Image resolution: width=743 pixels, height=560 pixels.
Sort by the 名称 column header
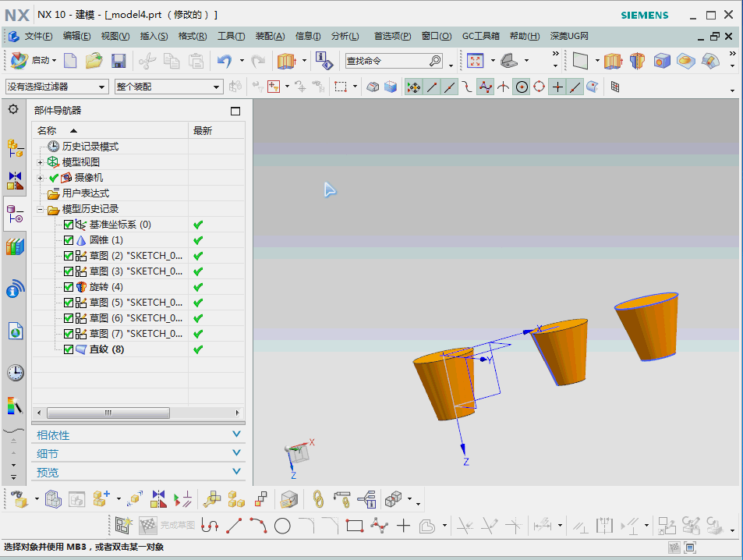(x=110, y=130)
